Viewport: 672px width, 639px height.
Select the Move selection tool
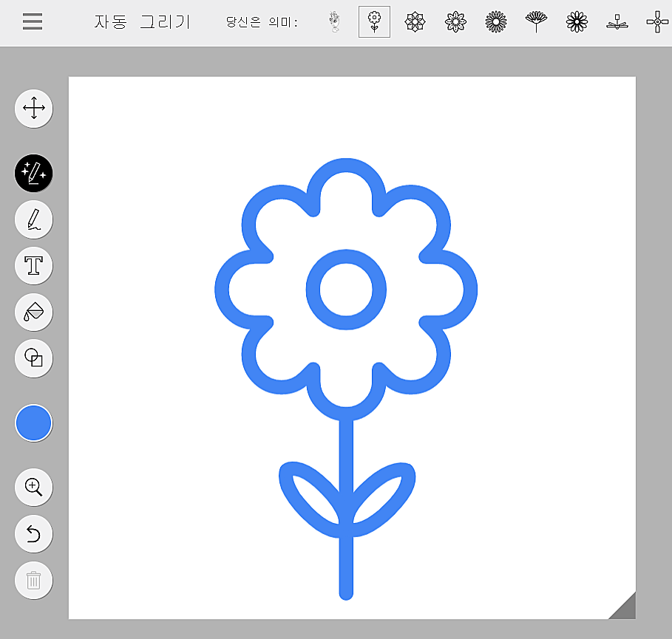(33, 108)
